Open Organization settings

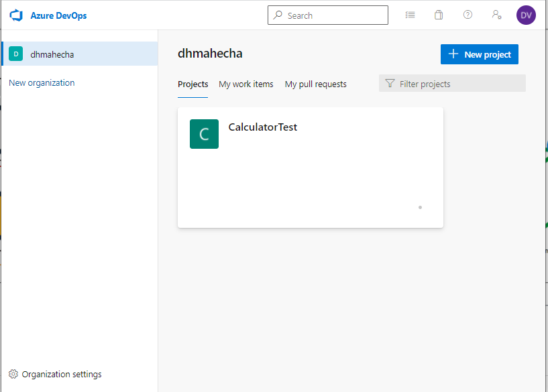click(55, 374)
